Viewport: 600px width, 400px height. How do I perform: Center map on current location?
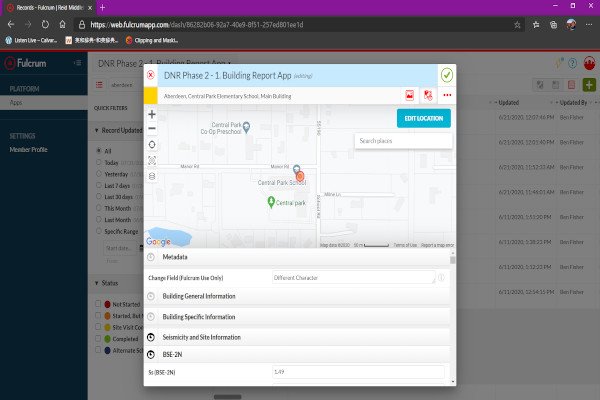click(151, 144)
